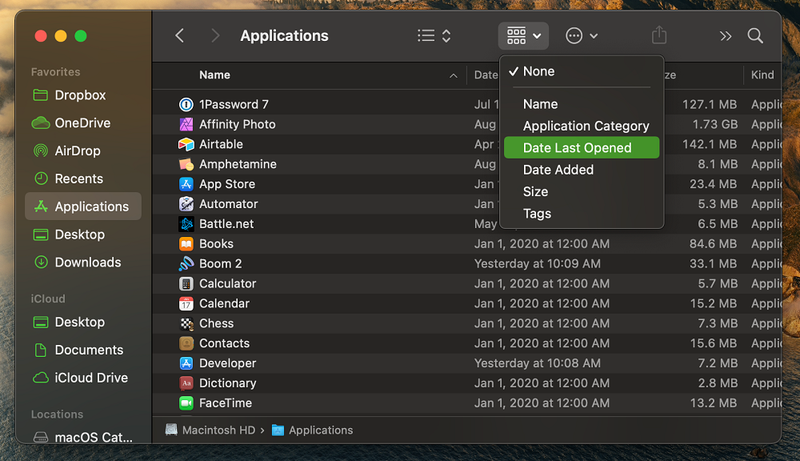Choose Size in the grouping menu
This screenshot has width=800, height=461.
point(535,192)
